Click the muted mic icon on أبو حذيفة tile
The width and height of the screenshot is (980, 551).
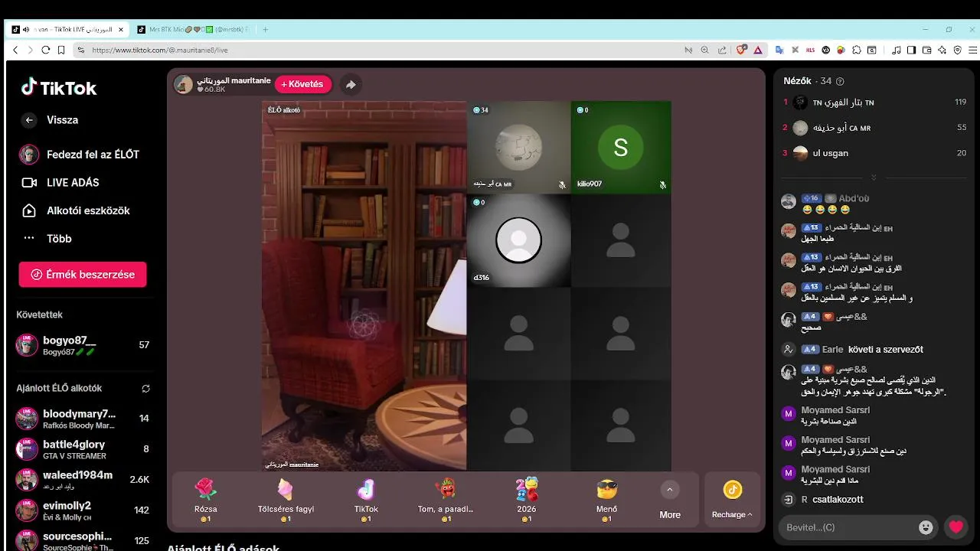562,184
